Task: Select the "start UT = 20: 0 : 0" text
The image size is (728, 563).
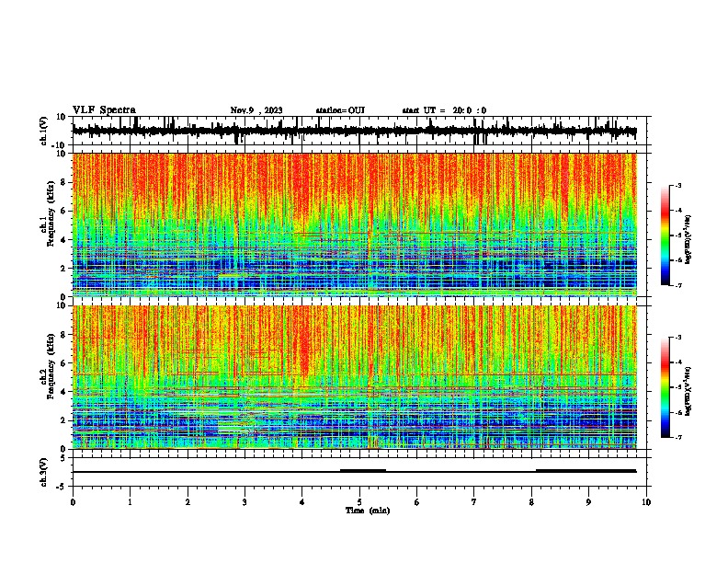Action: (444, 110)
